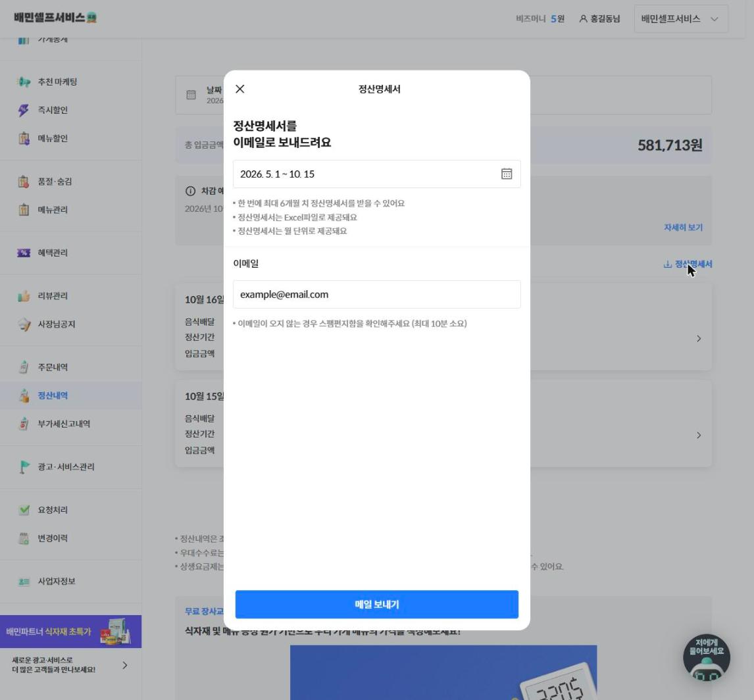Expand the 10월 15일 settlement row chevron
Image resolution: width=754 pixels, height=700 pixels.
point(699,436)
